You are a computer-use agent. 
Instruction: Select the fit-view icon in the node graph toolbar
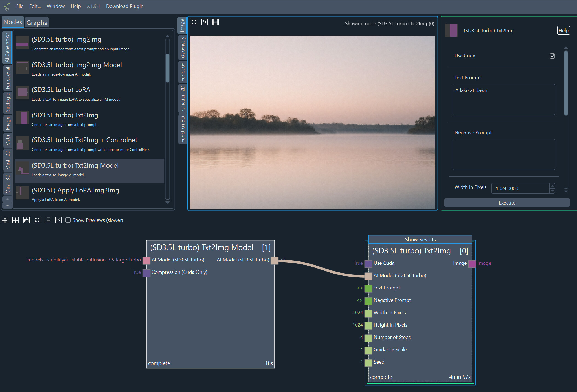(37, 220)
